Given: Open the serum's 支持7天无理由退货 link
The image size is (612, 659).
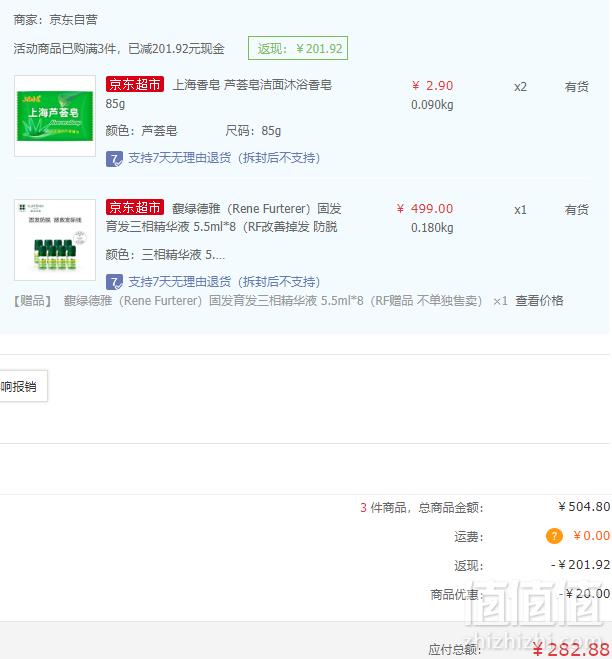Looking at the screenshot, I should pos(224,282).
